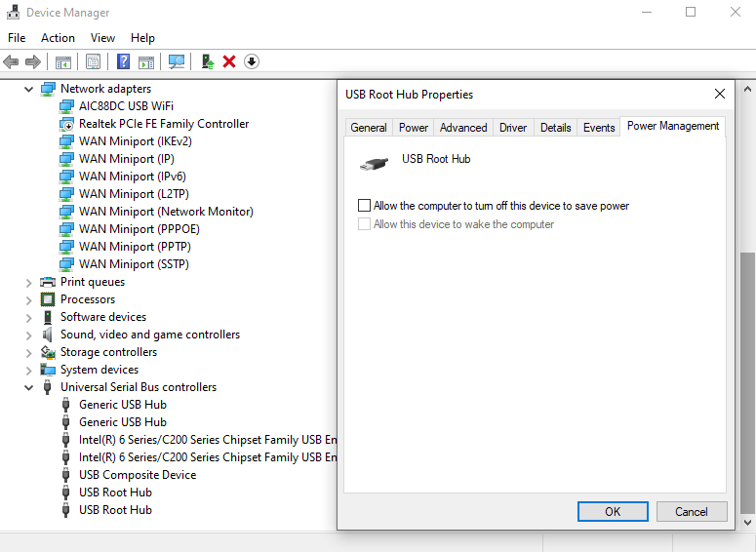The width and height of the screenshot is (756, 552).
Task: Collapse the Network adapters category
Action: coord(29,89)
